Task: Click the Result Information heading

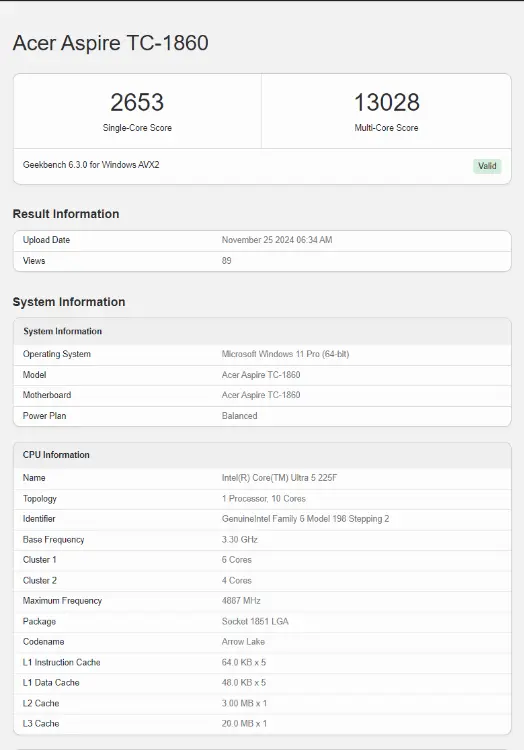Action: [x=66, y=214]
